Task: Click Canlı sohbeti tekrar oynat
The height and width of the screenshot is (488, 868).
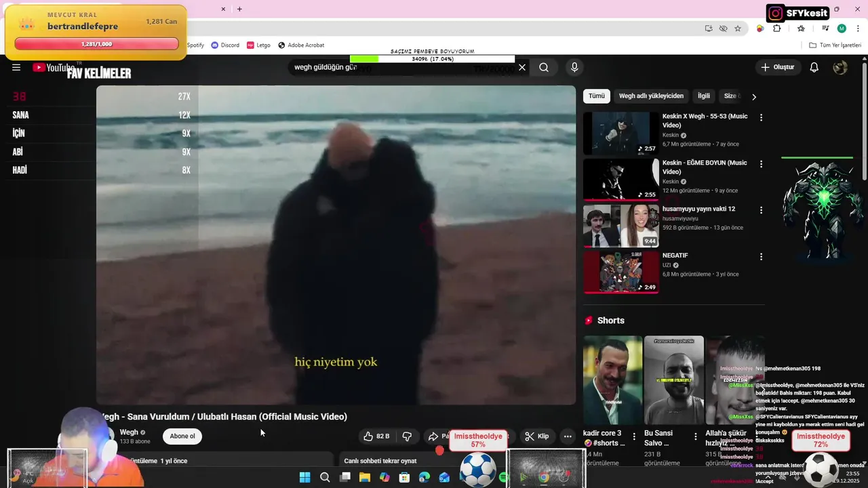Action: point(380,461)
